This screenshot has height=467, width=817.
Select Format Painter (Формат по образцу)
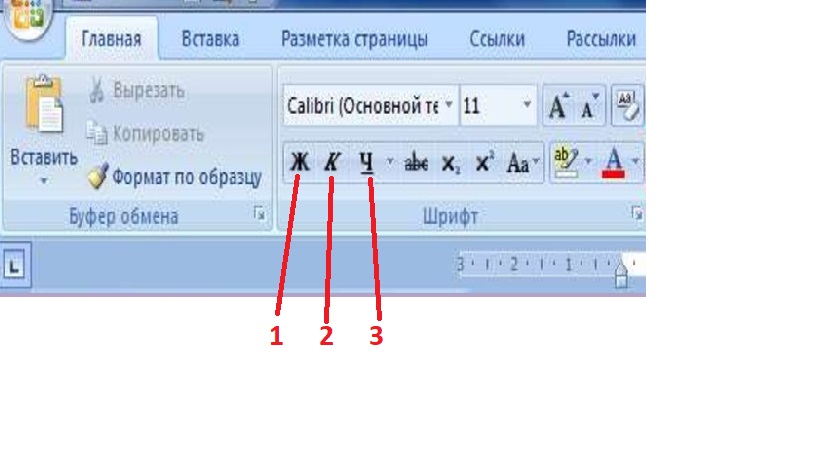pyautogui.click(x=97, y=178)
